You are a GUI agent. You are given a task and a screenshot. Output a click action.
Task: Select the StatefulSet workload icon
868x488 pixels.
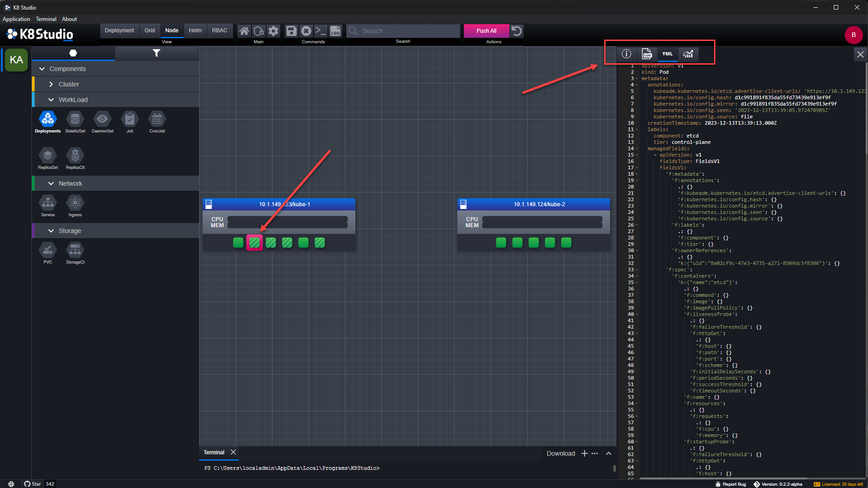[x=75, y=119]
